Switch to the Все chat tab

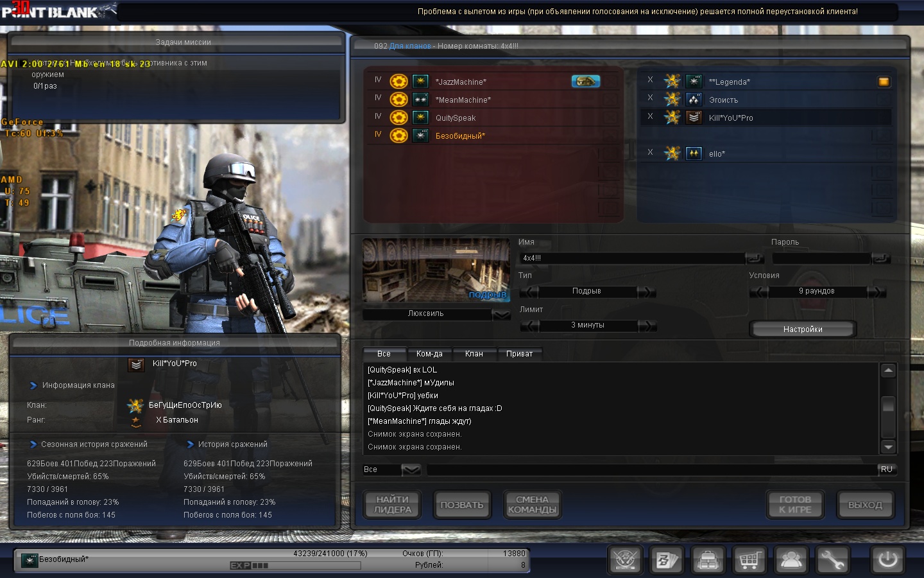[x=384, y=354]
